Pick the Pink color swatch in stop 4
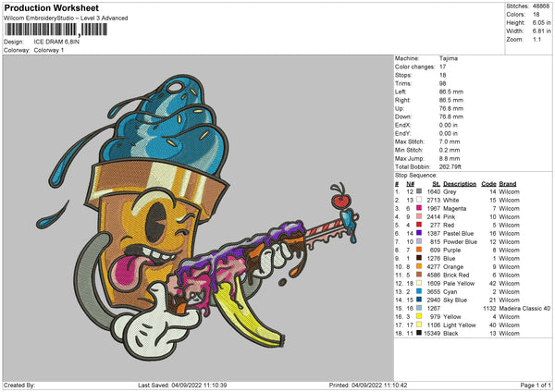Screen dimensions: 555x392 coord(419,216)
